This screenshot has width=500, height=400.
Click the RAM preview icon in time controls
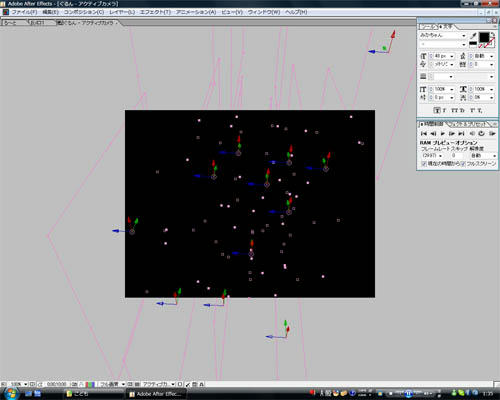[x=492, y=133]
